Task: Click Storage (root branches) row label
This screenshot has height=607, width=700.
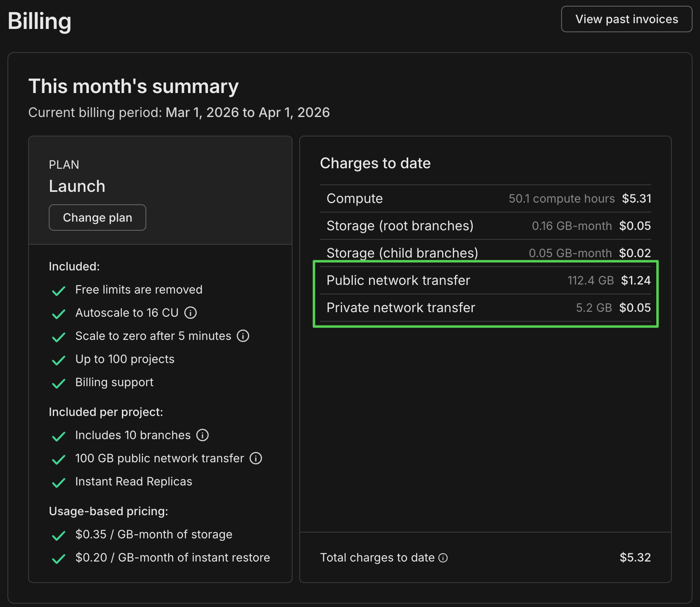Action: (x=400, y=226)
